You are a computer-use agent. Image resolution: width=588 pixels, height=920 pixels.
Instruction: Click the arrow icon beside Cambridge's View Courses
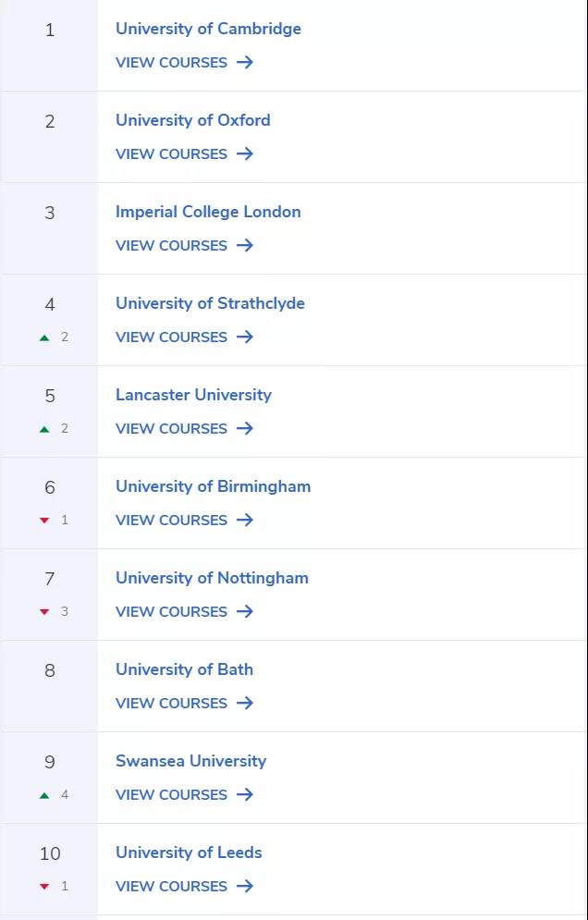pyautogui.click(x=245, y=62)
